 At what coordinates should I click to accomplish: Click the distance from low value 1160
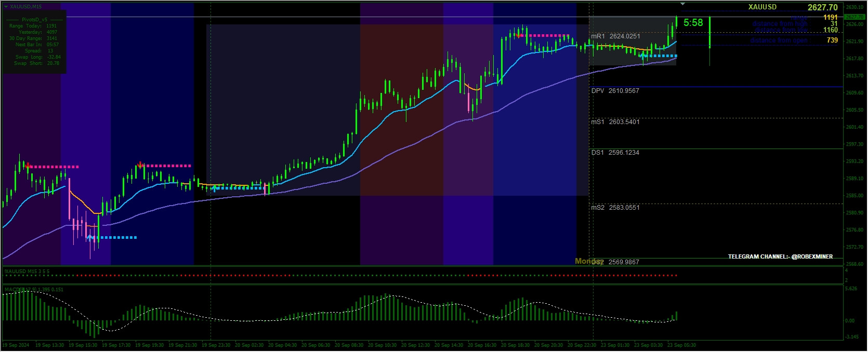[831, 30]
